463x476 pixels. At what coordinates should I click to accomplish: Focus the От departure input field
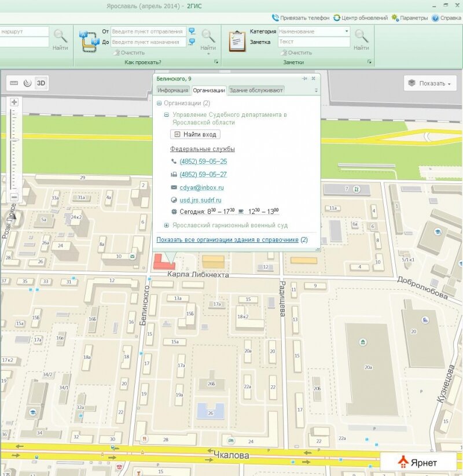(x=148, y=31)
